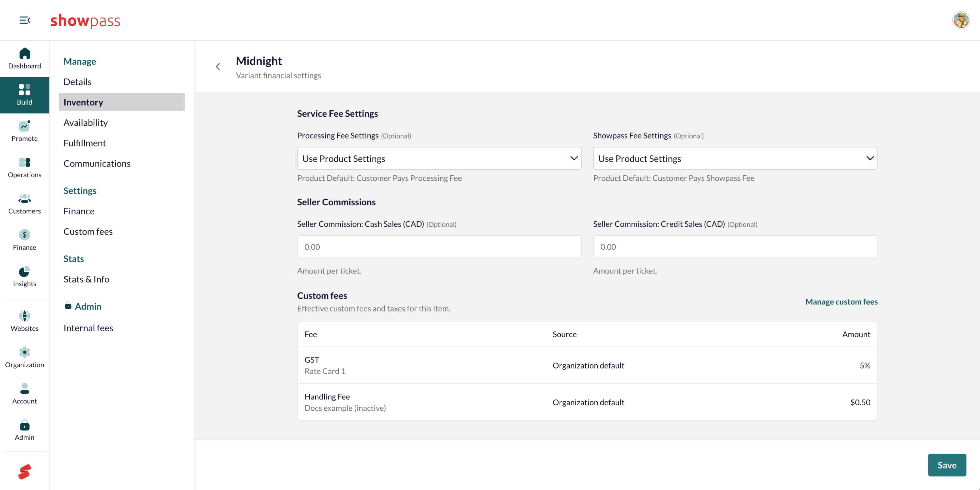
Task: Click the Save button
Action: pos(947,465)
